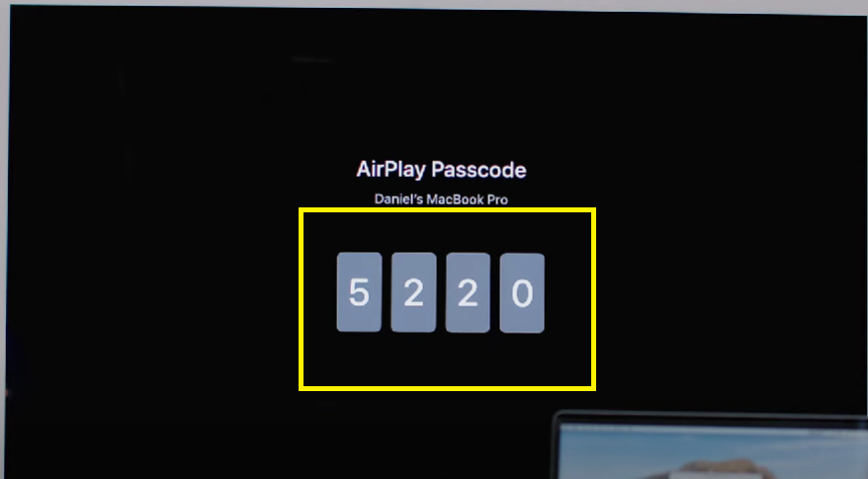
Task: Click the name Daniel's in the subtitle
Action: 398,200
